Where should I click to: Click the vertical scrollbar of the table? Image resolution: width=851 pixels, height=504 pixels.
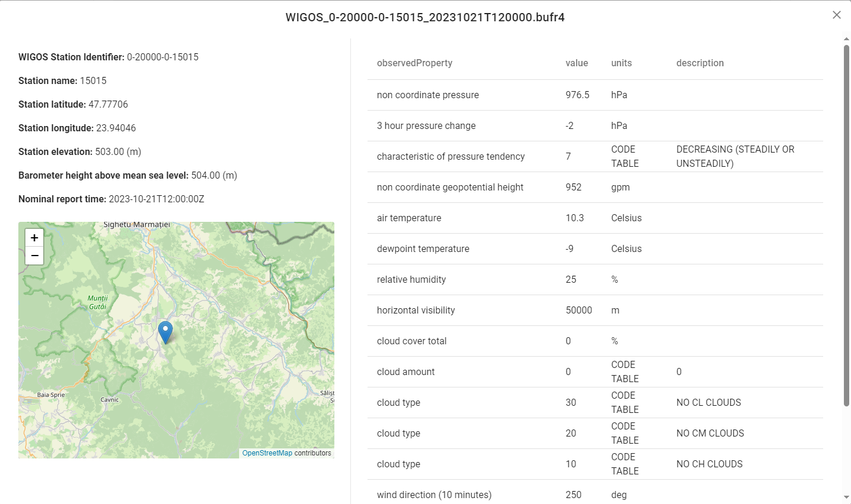tap(846, 225)
